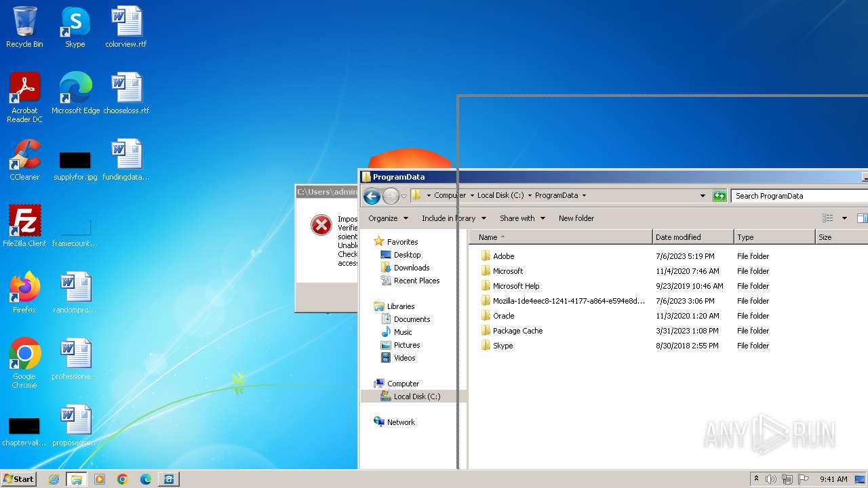Screen dimensions: 868x488
Task: Change your view icon button
Action: [x=827, y=218]
